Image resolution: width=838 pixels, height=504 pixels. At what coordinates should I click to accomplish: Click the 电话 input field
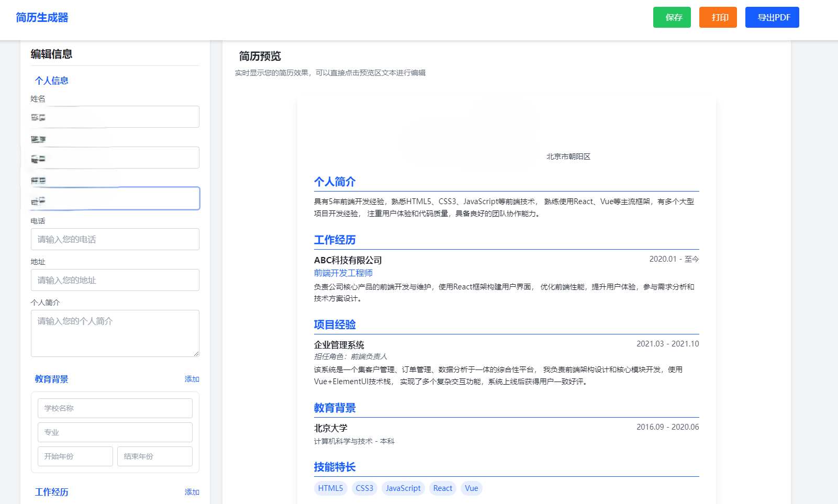pos(115,239)
